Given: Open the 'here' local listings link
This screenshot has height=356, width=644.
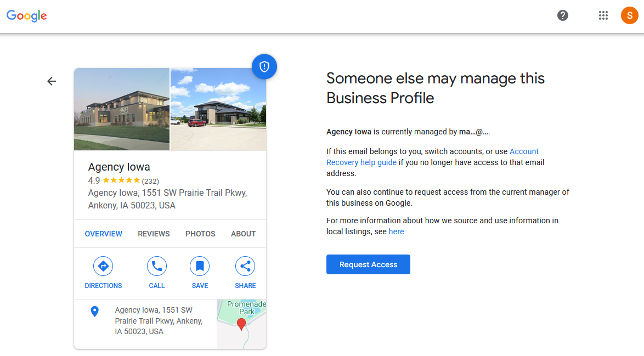Looking at the screenshot, I should (397, 231).
